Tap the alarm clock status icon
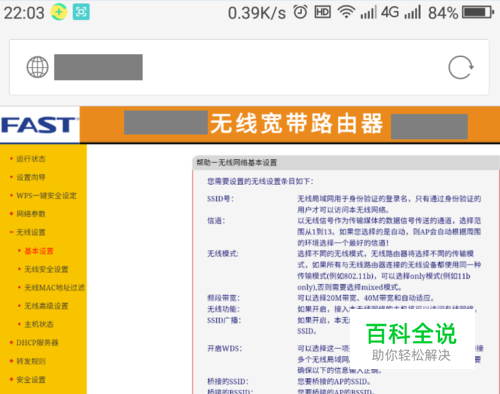 (x=300, y=12)
